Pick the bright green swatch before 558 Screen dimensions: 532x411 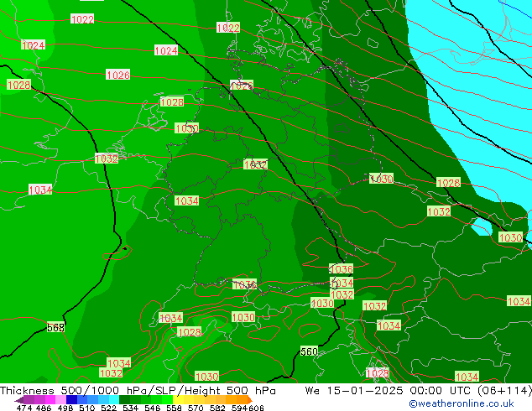coord(167,400)
